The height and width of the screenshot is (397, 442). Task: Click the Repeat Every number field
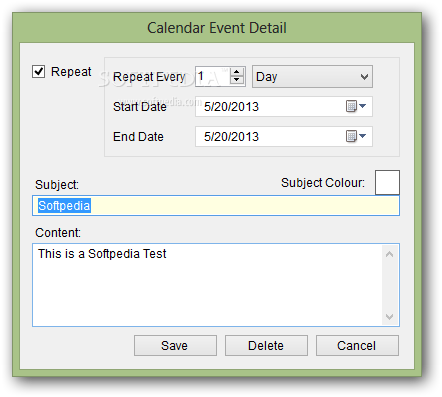click(x=213, y=77)
